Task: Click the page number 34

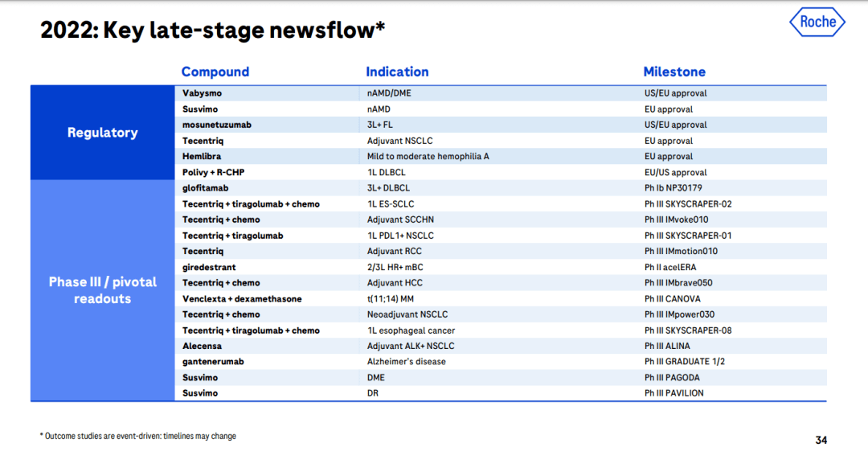Action: 821,441
